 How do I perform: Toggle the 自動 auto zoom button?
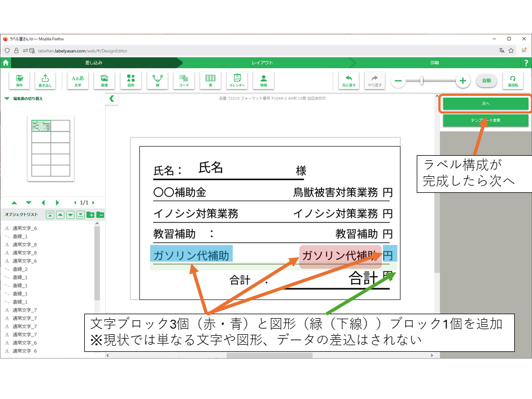(x=486, y=81)
